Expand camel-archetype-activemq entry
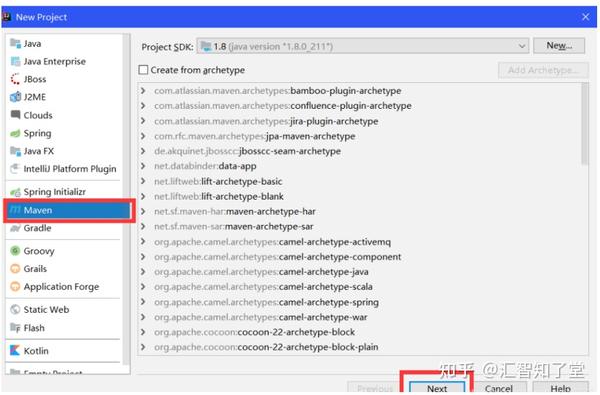This screenshot has width=600, height=395. (x=143, y=242)
